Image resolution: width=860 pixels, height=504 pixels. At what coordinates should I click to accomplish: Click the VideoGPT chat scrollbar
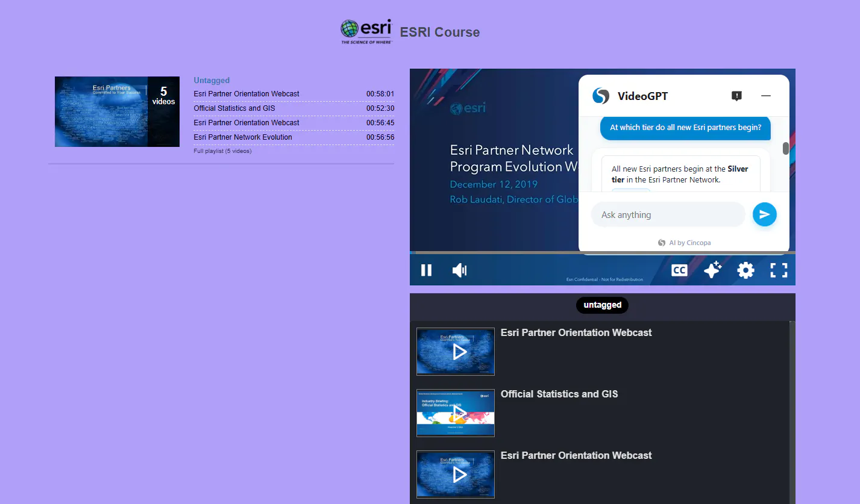click(x=786, y=148)
